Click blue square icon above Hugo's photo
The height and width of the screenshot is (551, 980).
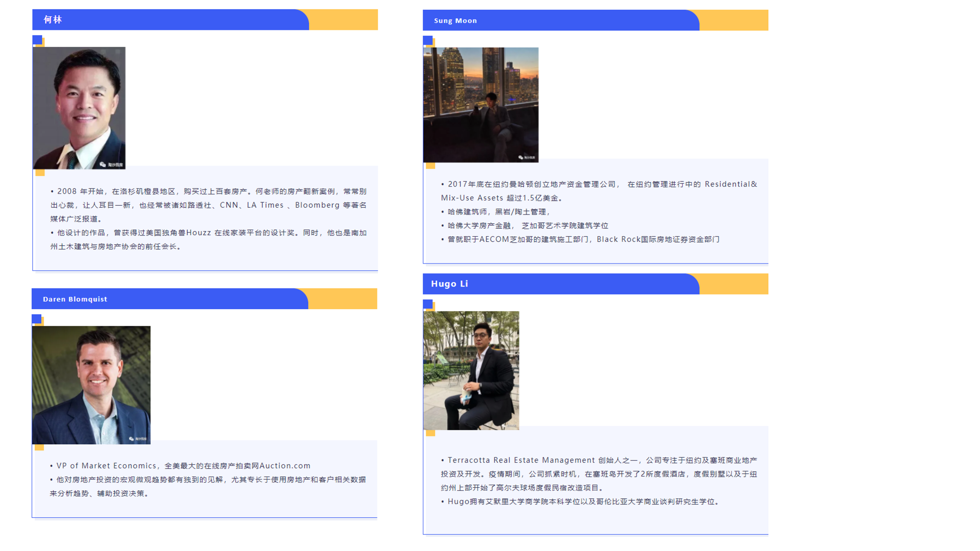pyautogui.click(x=428, y=304)
